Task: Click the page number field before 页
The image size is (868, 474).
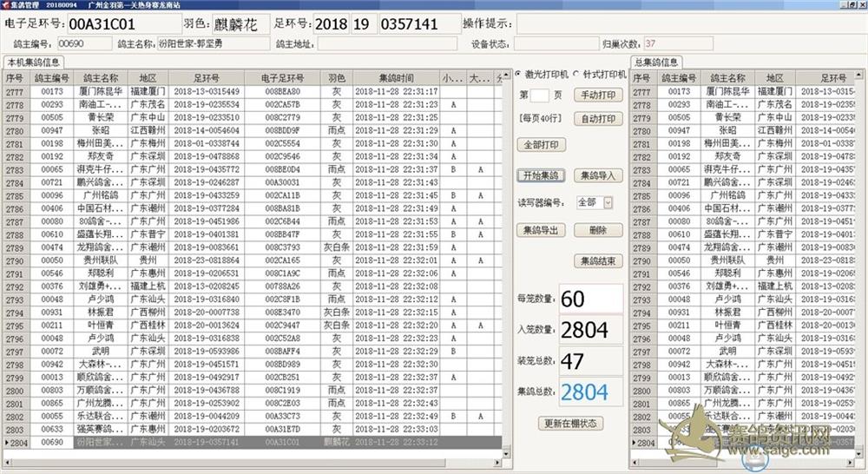Action: point(539,95)
